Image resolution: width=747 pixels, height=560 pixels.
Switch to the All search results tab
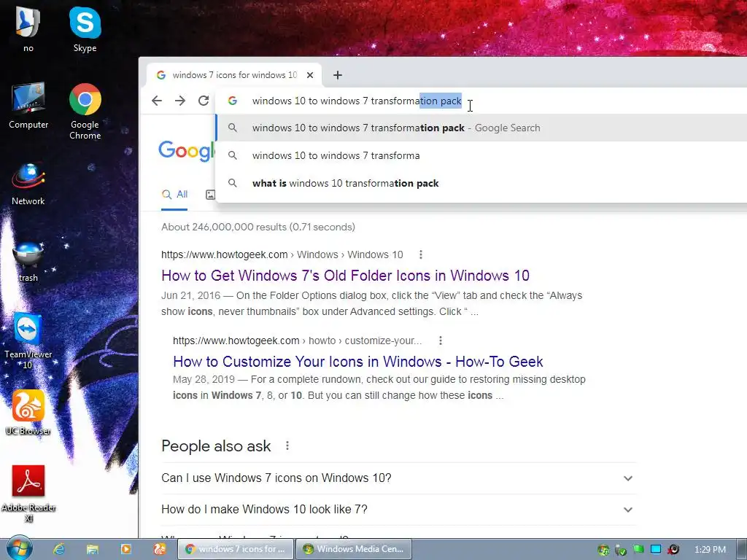[174, 194]
